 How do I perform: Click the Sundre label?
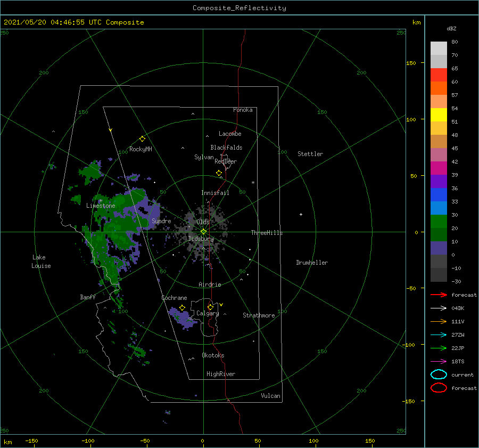click(161, 221)
